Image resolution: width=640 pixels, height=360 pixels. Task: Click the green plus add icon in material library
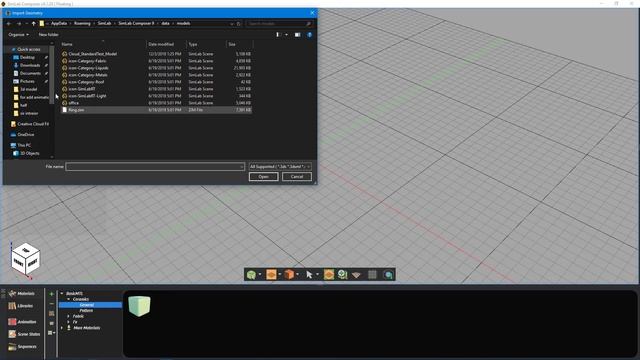(51, 294)
